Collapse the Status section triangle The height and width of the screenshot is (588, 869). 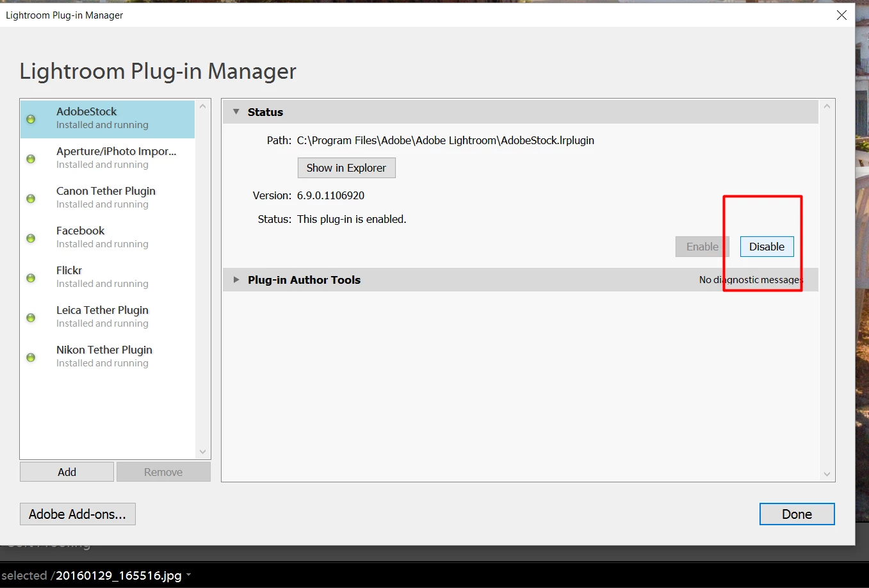(236, 112)
